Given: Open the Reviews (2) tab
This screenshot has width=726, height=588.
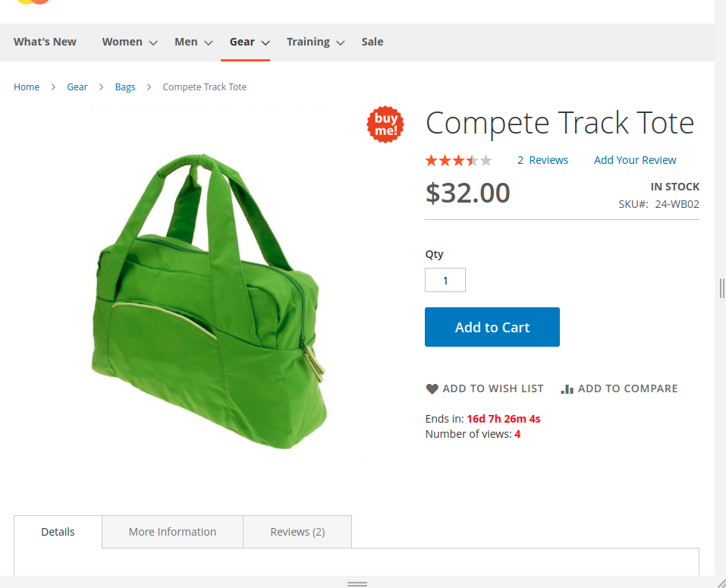Looking at the screenshot, I should point(297,532).
